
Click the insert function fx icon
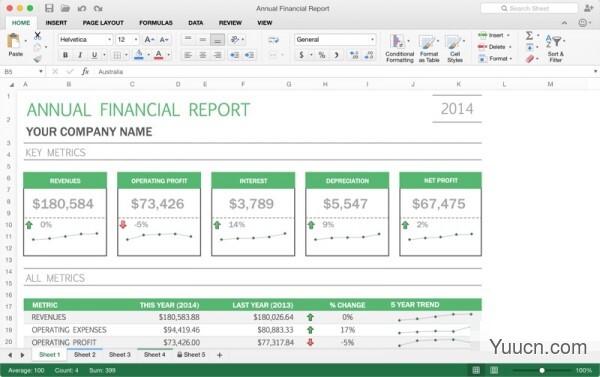(85, 72)
